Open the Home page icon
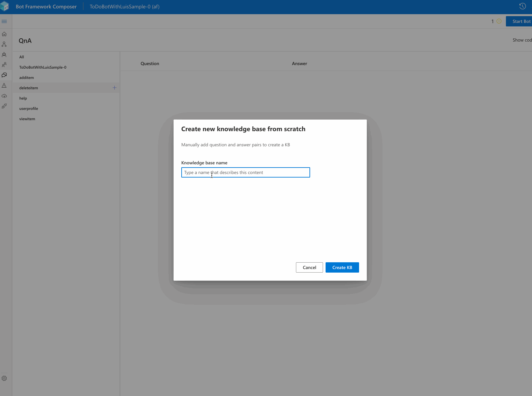 tap(5, 34)
